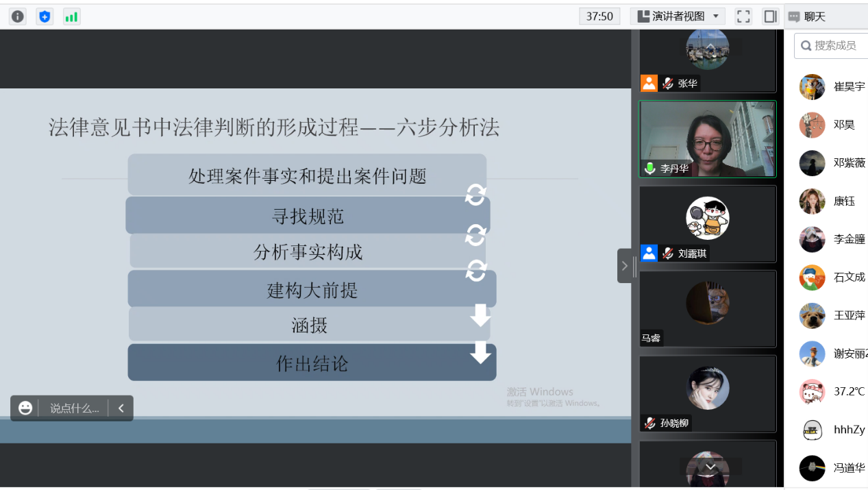Click the side panel layout icon
868x490 pixels.
pyautogui.click(x=770, y=16)
